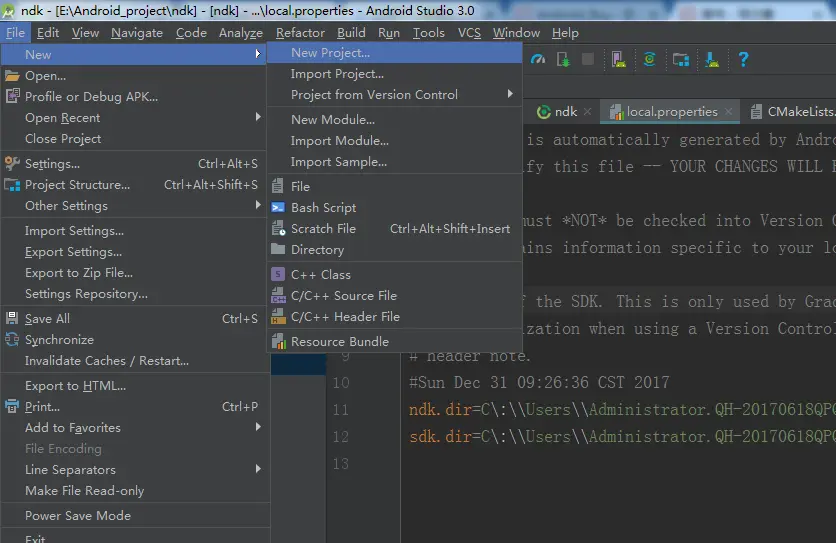
Task: Click the Sync Project with Gradle icon
Action: [649, 59]
